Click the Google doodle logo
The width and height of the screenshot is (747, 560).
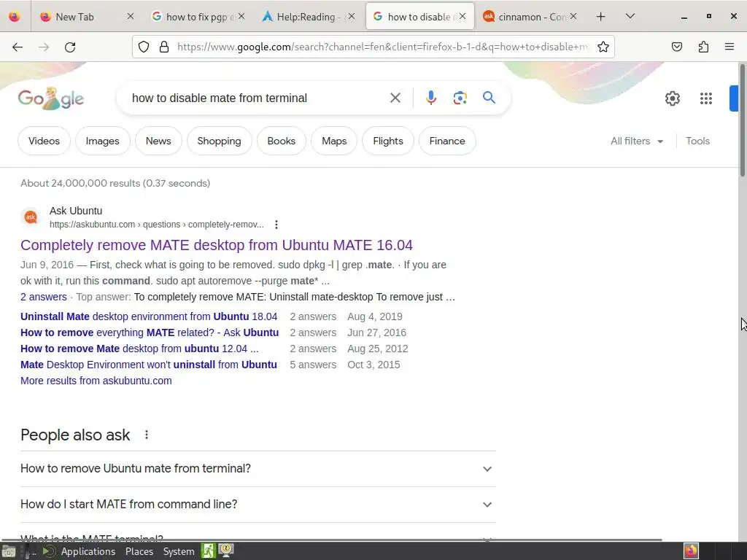click(x=51, y=98)
